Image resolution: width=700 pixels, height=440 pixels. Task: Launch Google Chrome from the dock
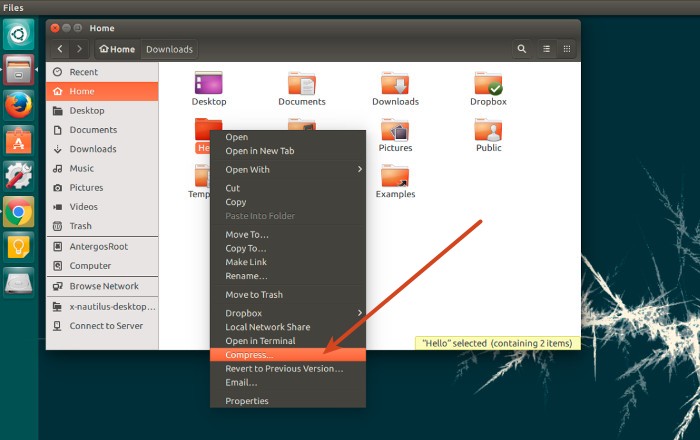pyautogui.click(x=18, y=212)
